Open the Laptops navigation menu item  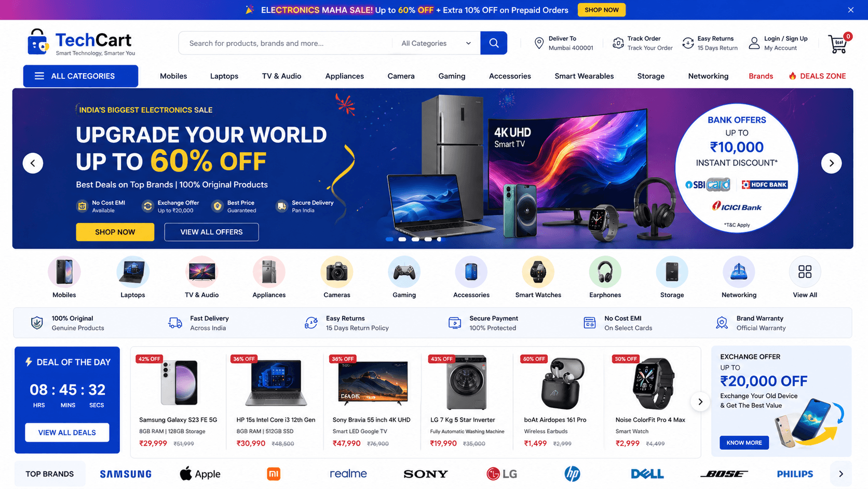224,76
